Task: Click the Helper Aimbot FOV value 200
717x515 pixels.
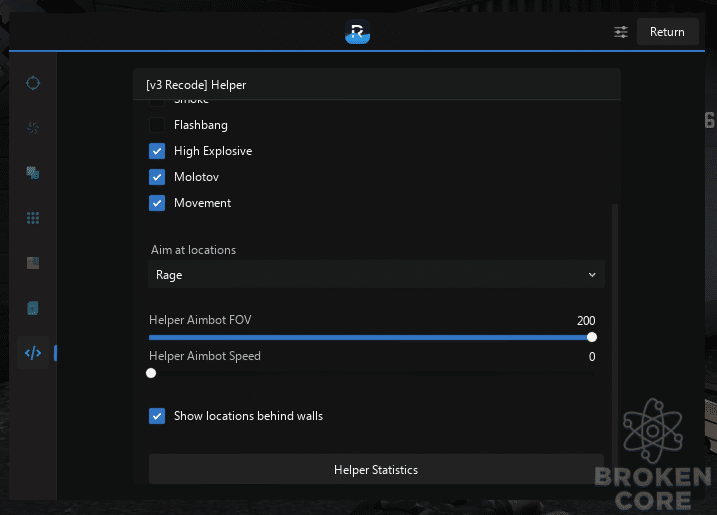Action: tap(586, 321)
